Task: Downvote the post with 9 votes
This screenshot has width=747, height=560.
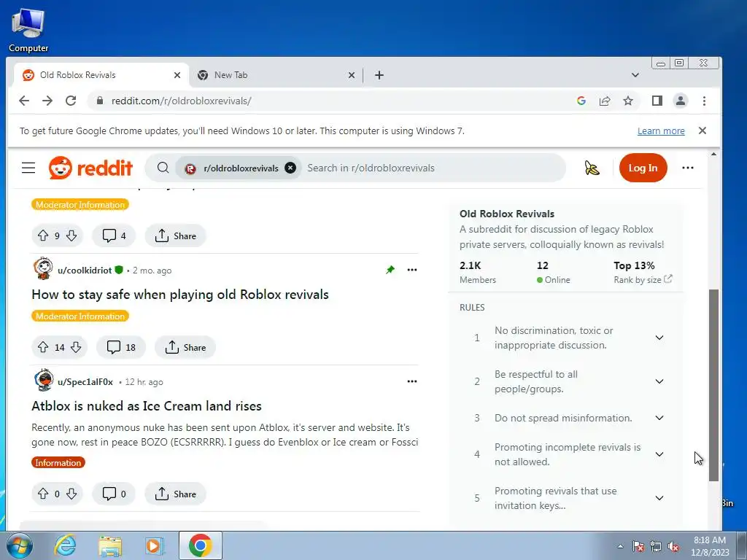Action: (x=71, y=236)
